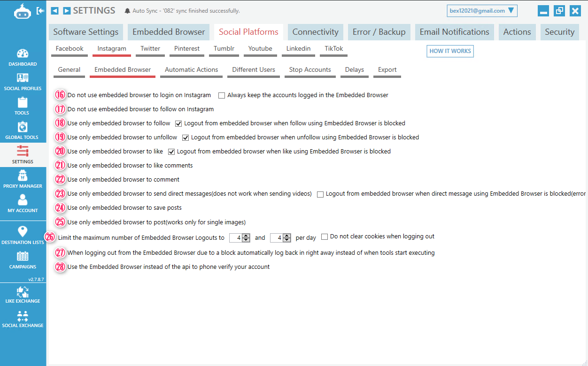588x366 pixels.
Task: Enable Do not clear cookies when logging out
Action: tap(325, 236)
